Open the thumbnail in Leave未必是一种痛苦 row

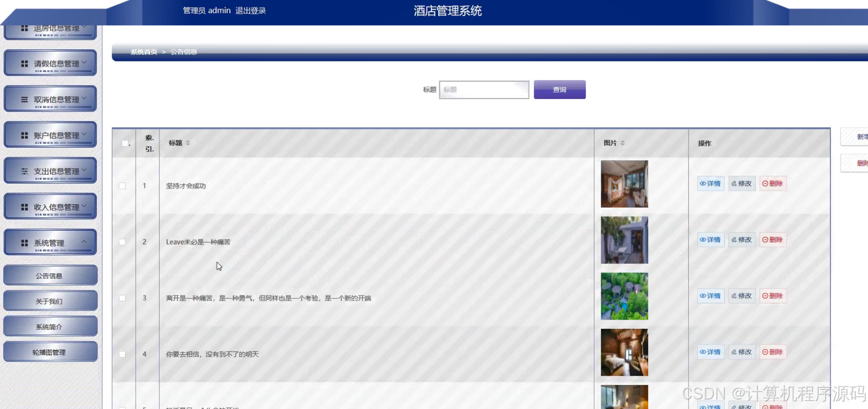(624, 240)
